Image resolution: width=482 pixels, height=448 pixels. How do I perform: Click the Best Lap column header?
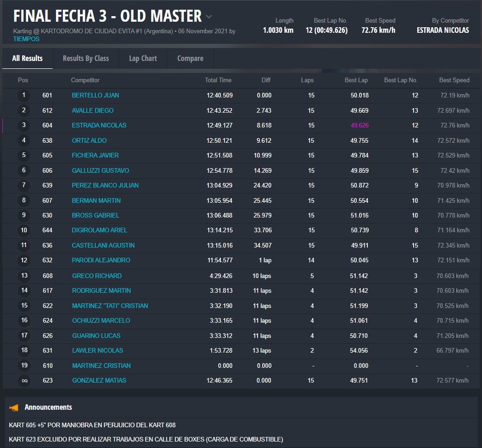click(356, 80)
